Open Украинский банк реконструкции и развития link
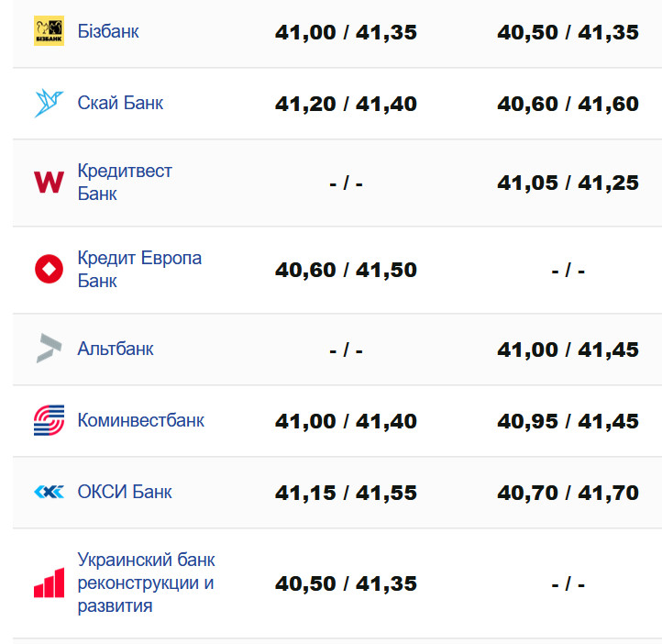This screenshot has height=644, width=662. pyautogui.click(x=147, y=583)
